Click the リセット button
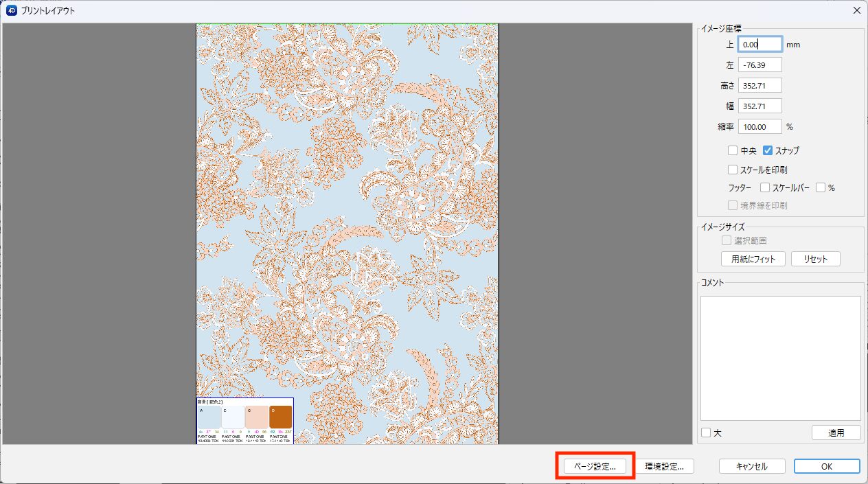 (816, 260)
